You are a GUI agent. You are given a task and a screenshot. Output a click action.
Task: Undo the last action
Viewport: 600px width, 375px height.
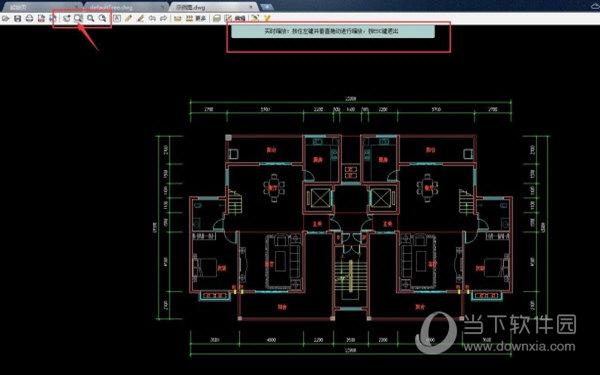click(x=152, y=18)
